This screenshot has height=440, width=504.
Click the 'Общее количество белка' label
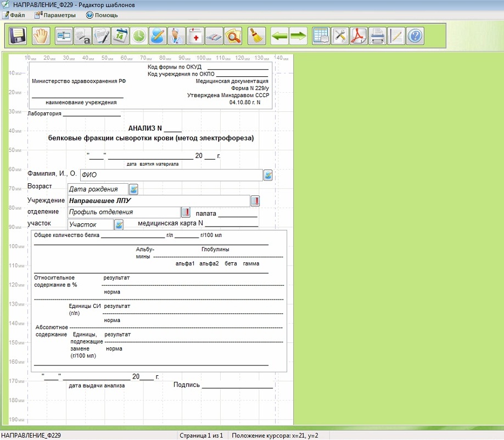pos(66,235)
